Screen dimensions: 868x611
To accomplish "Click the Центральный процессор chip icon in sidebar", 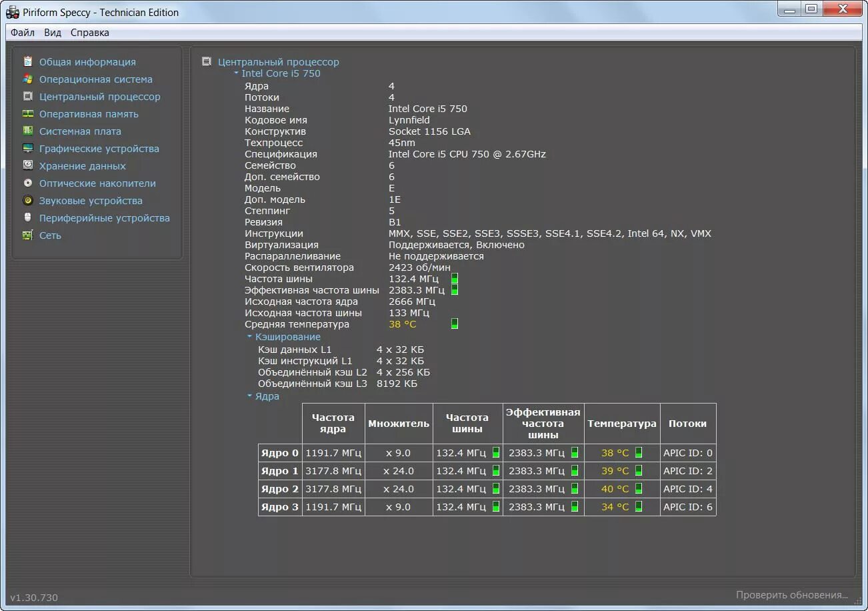I will (x=28, y=96).
